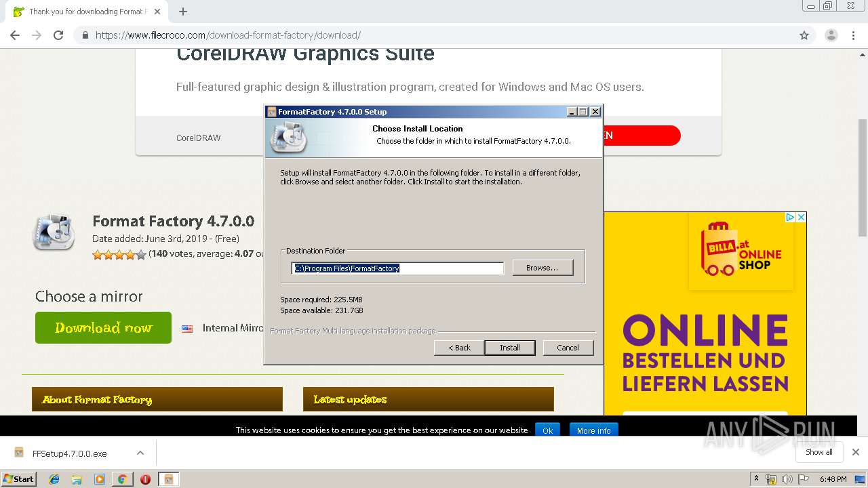Open downloaded FFSetup4.7.0.0.exe file
Image resolution: width=868 pixels, height=488 pixels.
(x=70, y=453)
